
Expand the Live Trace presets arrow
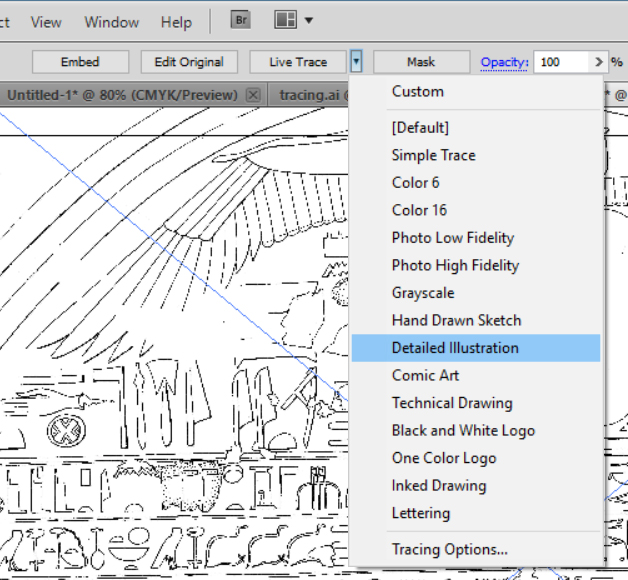coord(356,62)
